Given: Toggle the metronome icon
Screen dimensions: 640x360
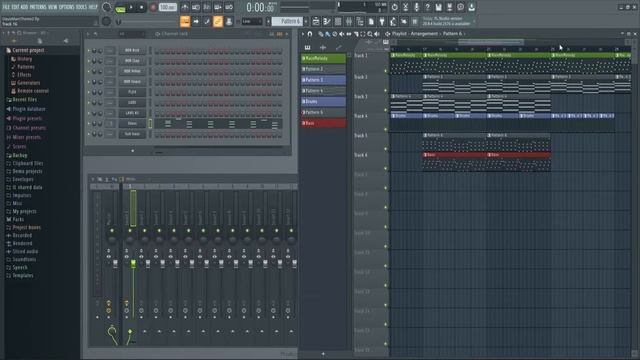Looking at the screenshot, I should [185, 7].
